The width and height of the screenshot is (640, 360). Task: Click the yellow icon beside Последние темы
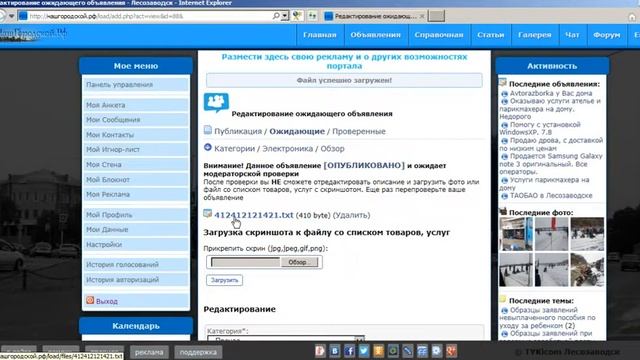tap(502, 299)
